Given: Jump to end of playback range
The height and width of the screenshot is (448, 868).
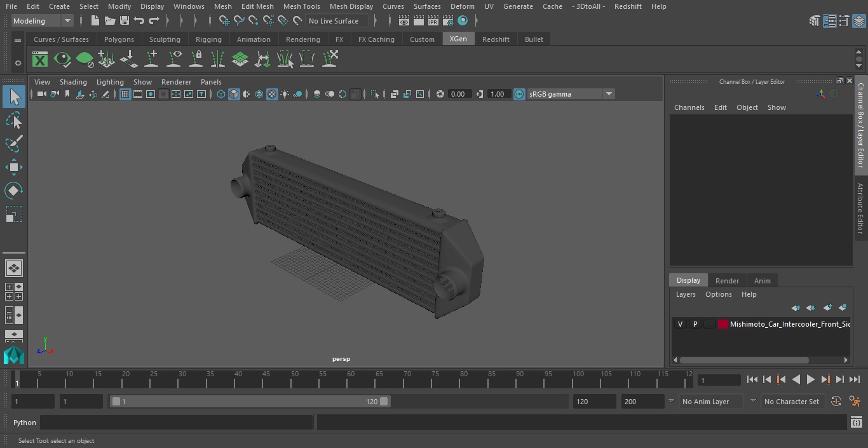Looking at the screenshot, I should pyautogui.click(x=854, y=379).
